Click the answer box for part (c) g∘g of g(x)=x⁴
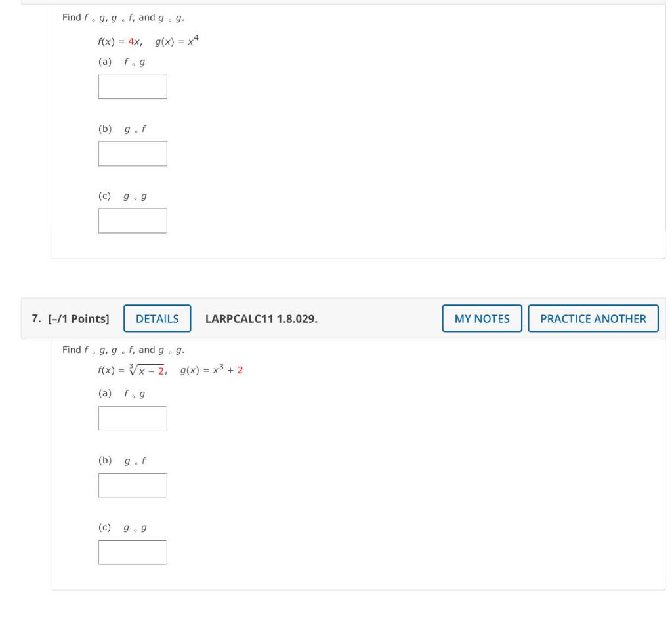 coord(133,220)
